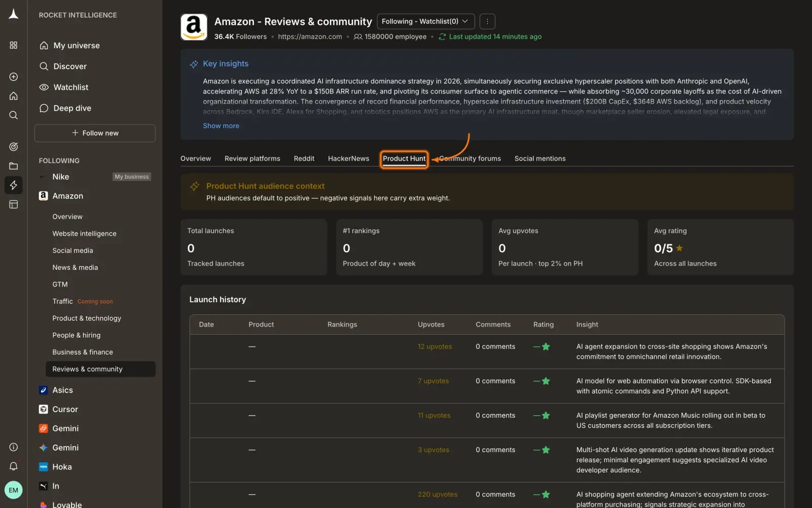Image resolution: width=812 pixels, height=508 pixels.
Task: Open the https://amazon.com link
Action: point(310,37)
